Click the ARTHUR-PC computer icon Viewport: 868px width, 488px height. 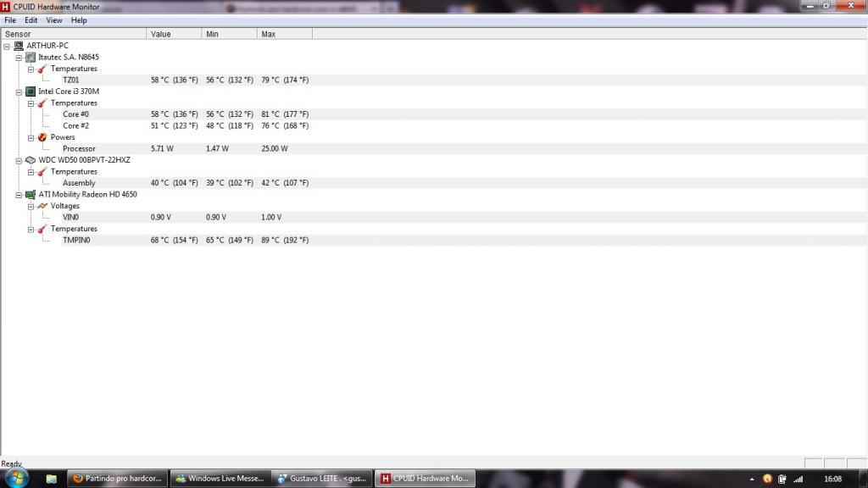click(x=19, y=46)
